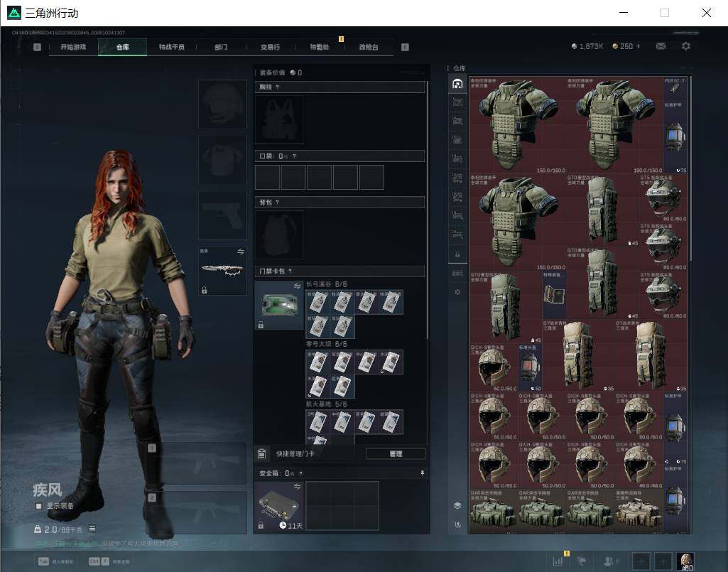Open the 部门 tab
Screen dimensions: 728x572
pos(221,47)
